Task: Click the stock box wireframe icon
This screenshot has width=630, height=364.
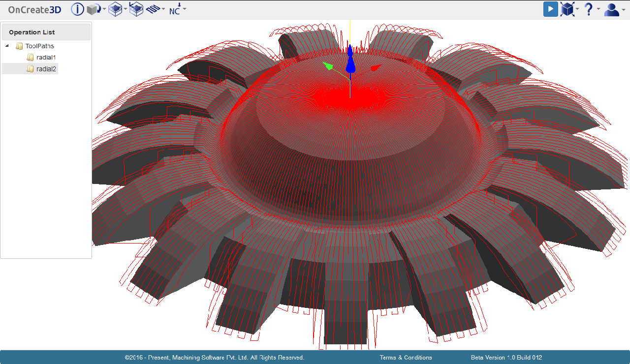Action: point(115,9)
